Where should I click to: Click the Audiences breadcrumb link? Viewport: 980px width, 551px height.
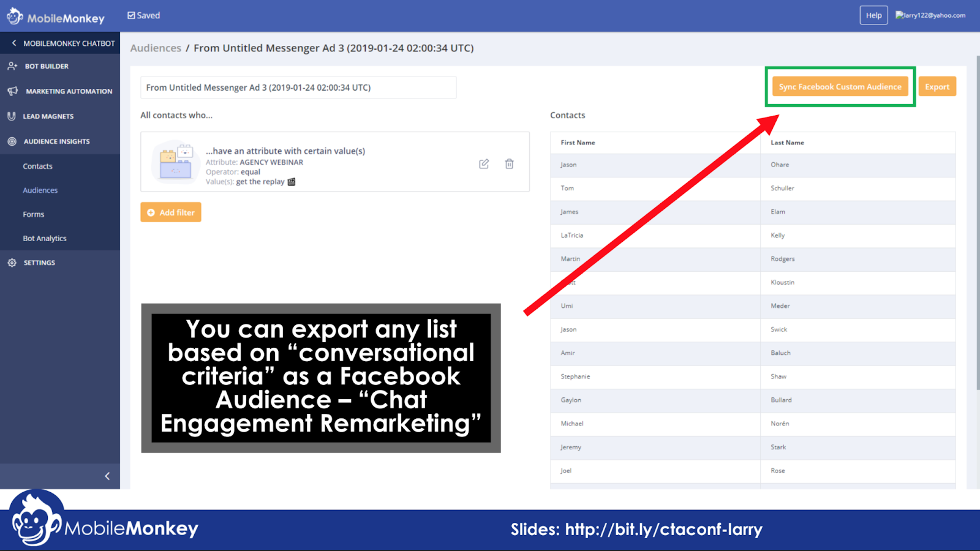tap(156, 48)
